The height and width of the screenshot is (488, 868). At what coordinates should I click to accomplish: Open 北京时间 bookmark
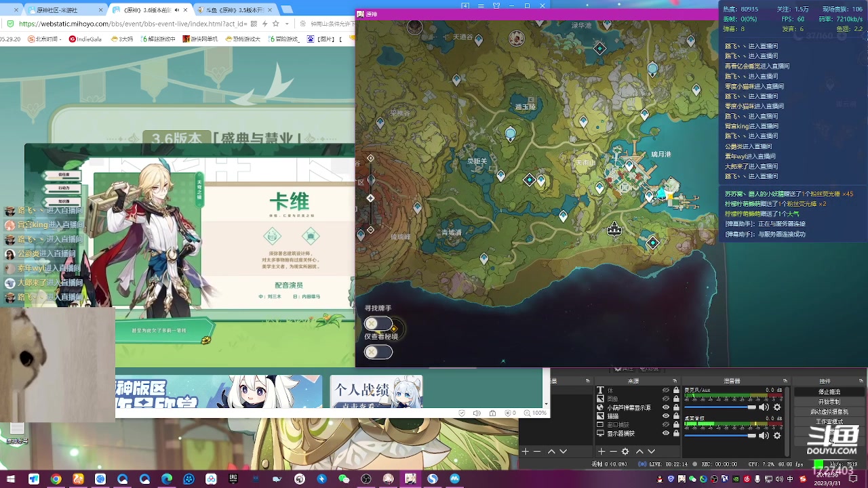[x=46, y=39]
